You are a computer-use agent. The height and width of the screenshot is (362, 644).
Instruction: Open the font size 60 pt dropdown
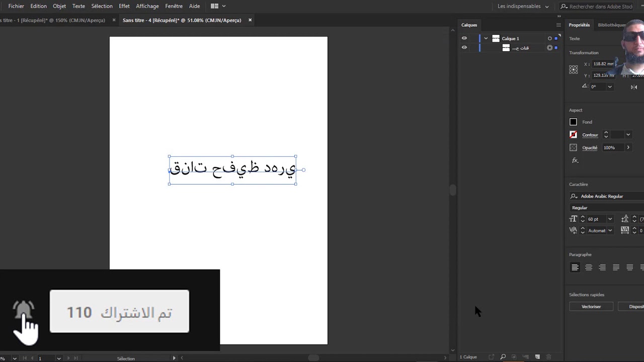pos(610,219)
